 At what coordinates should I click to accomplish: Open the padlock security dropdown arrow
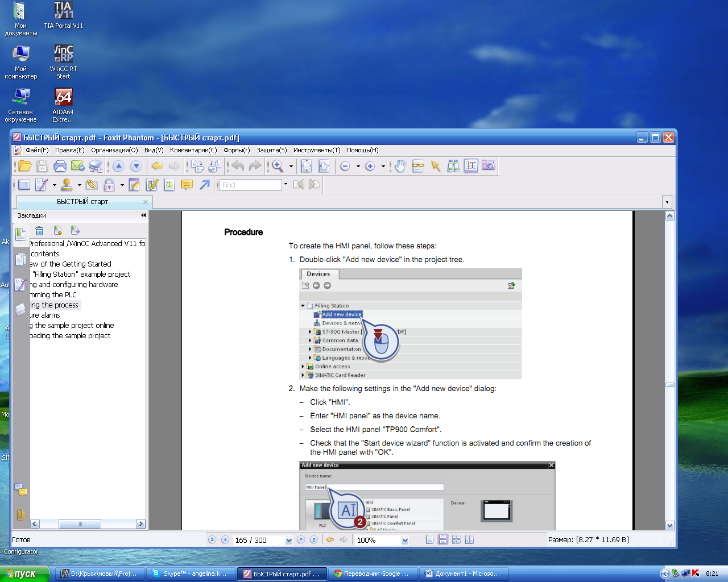pos(122,185)
